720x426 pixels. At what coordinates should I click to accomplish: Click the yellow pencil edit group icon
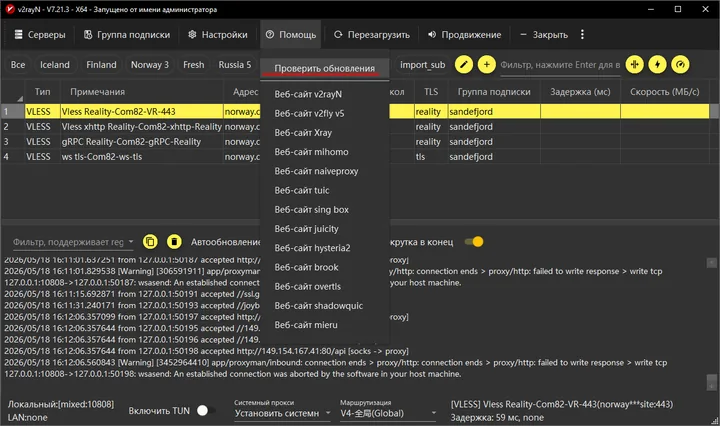(464, 65)
